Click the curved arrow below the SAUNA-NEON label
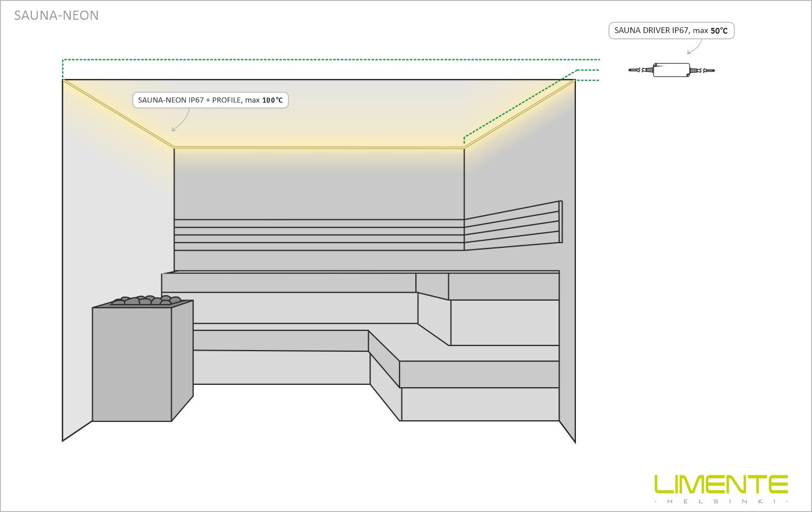 [x=181, y=121]
